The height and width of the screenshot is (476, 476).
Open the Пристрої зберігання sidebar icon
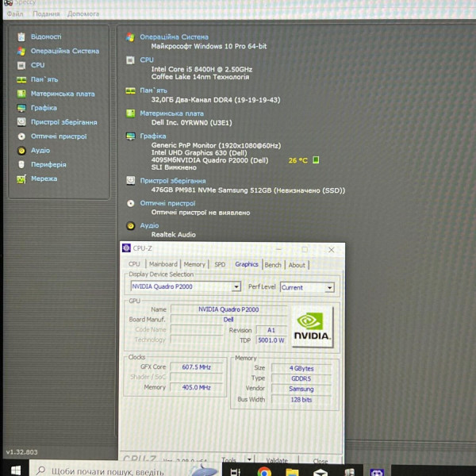pos(21,122)
